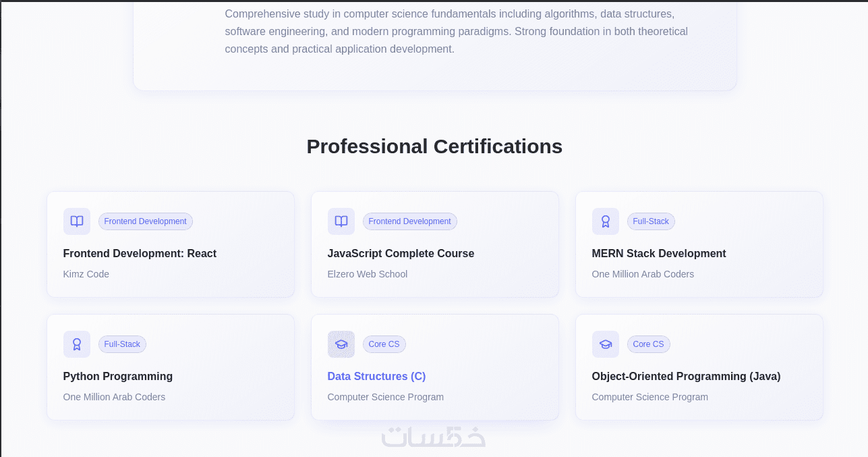Click the Core CS tag on the Java card

point(648,344)
